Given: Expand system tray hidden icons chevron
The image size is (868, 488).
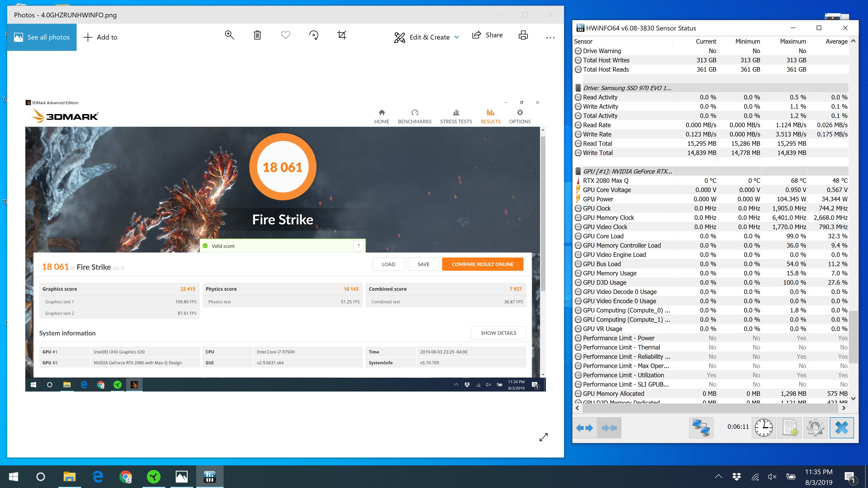Looking at the screenshot, I should coord(718,476).
